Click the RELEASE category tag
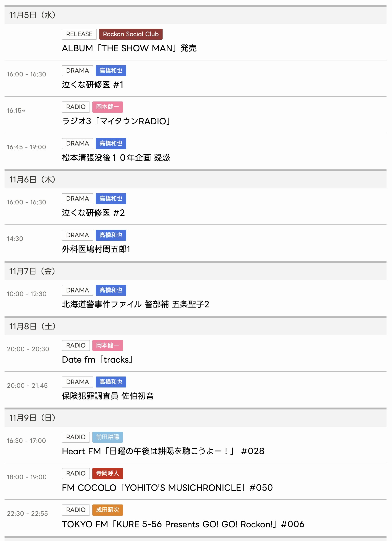Screen dimensions: 392x541 [79, 34]
